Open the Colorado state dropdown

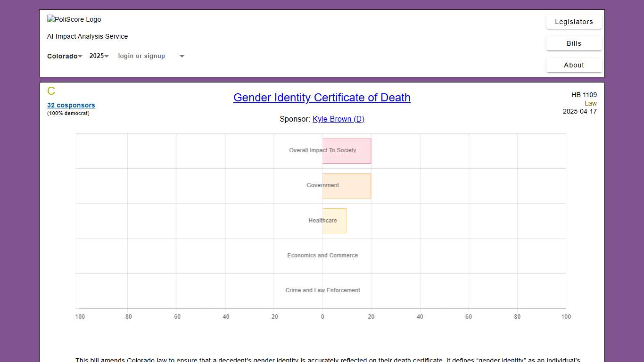pyautogui.click(x=64, y=56)
